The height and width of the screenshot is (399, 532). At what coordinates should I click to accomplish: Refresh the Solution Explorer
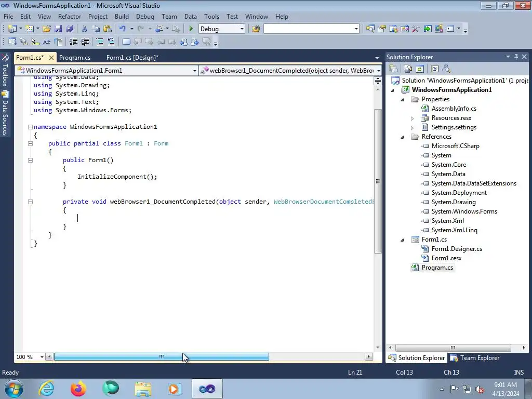coord(420,69)
